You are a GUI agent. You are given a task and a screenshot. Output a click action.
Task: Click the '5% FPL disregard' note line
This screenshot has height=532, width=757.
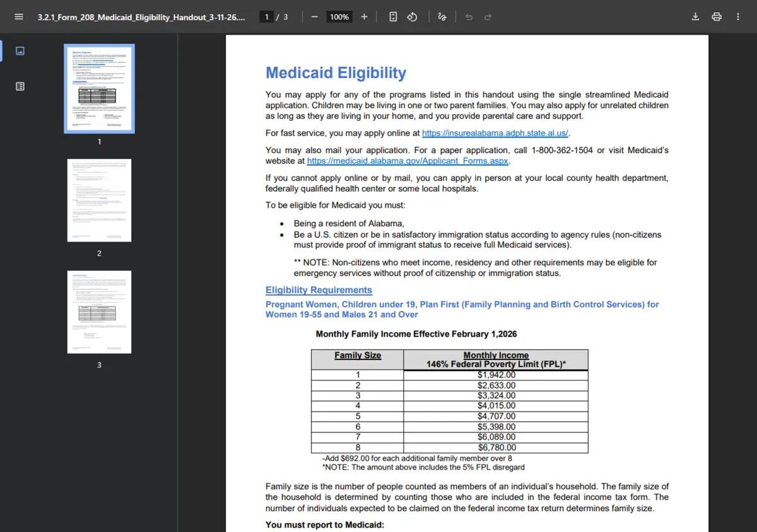coord(423,468)
